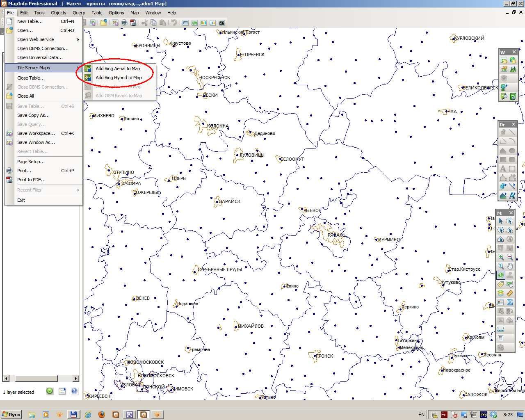
Task: Select the arrow Select tool
Action: click(501, 221)
